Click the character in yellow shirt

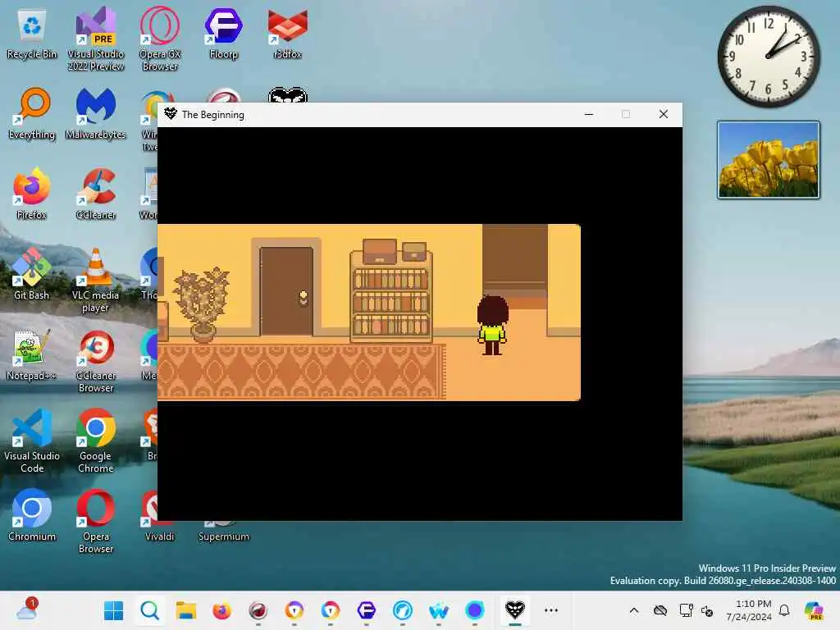[492, 325]
